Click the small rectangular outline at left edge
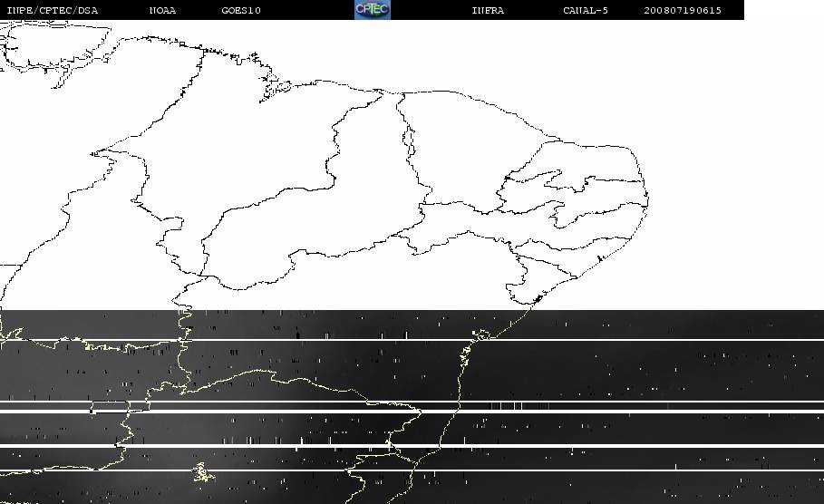Screen dimensions: 824x504 click(107, 408)
